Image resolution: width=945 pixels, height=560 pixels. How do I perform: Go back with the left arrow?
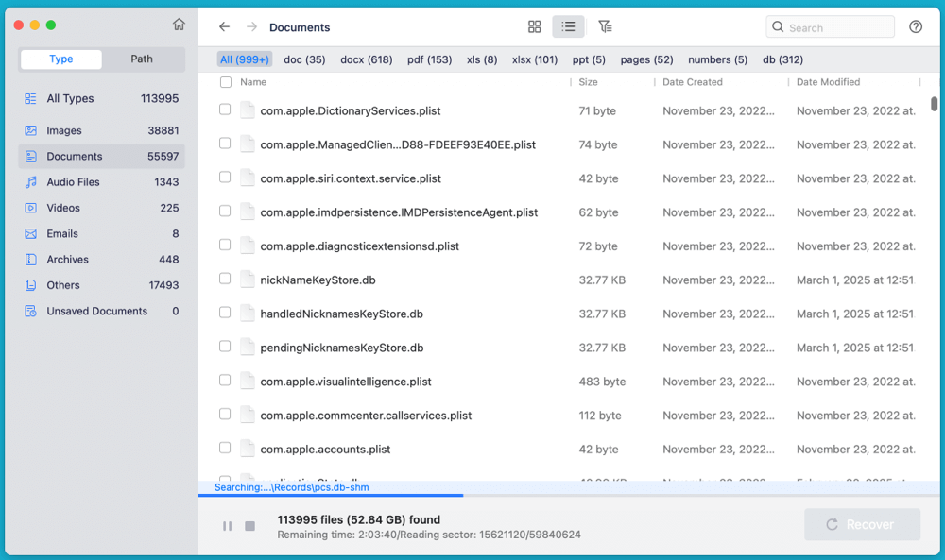pos(224,27)
